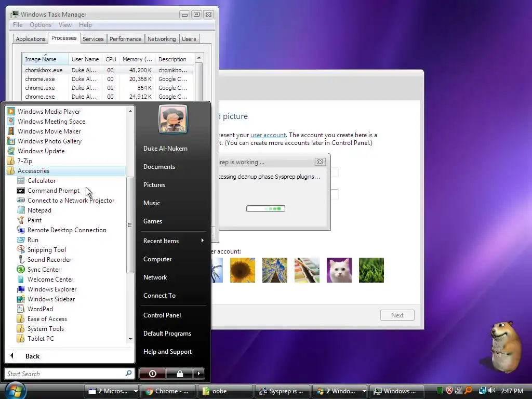
Task: Click the Sysprep progress bar
Action: click(x=265, y=208)
